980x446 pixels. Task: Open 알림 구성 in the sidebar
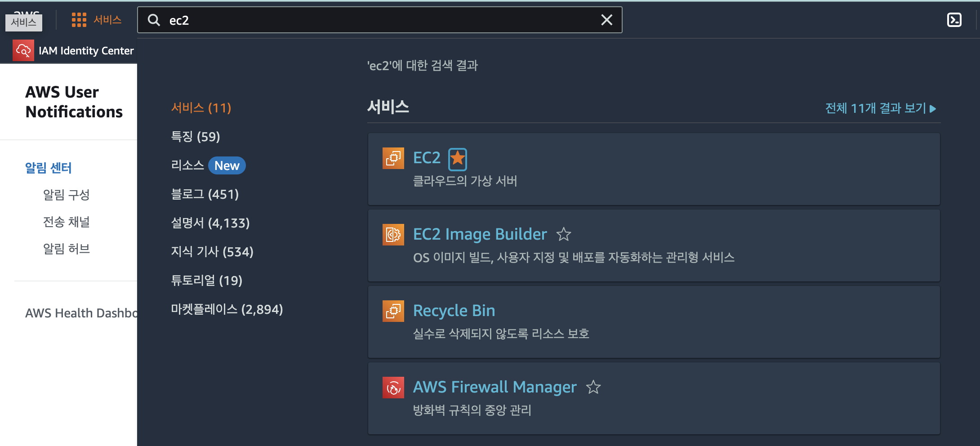66,195
